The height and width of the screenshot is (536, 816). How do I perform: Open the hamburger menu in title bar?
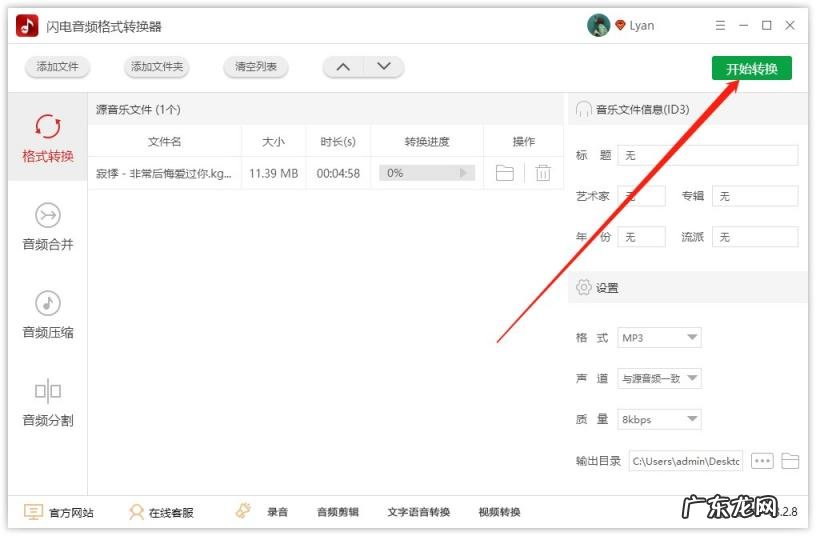(x=720, y=25)
